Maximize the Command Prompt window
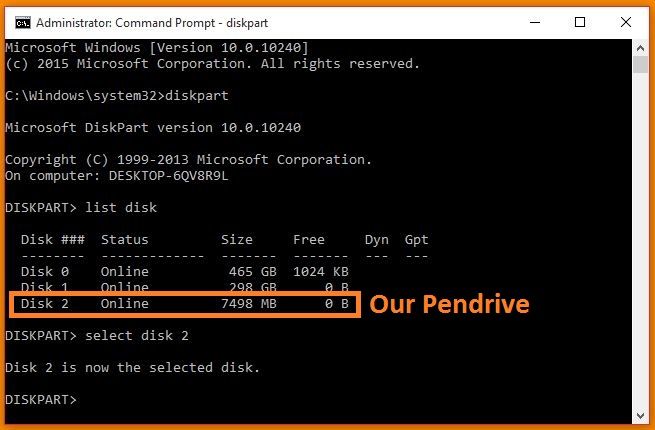 [580, 22]
